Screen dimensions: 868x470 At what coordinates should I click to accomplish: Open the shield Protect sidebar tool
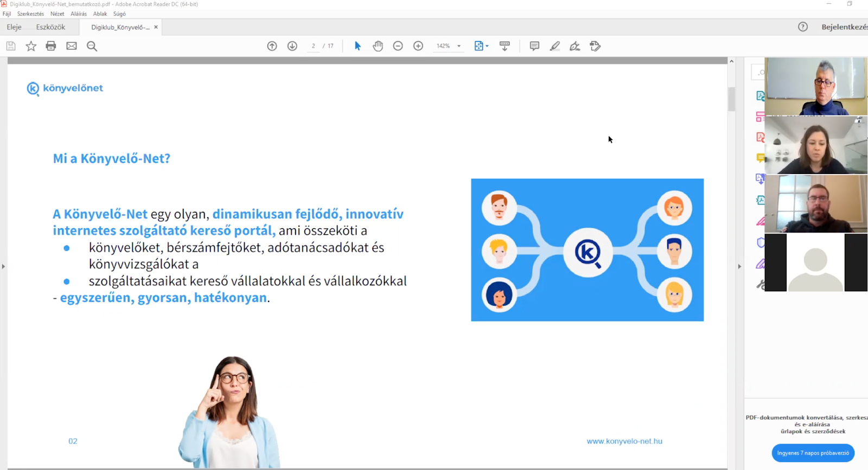click(761, 242)
